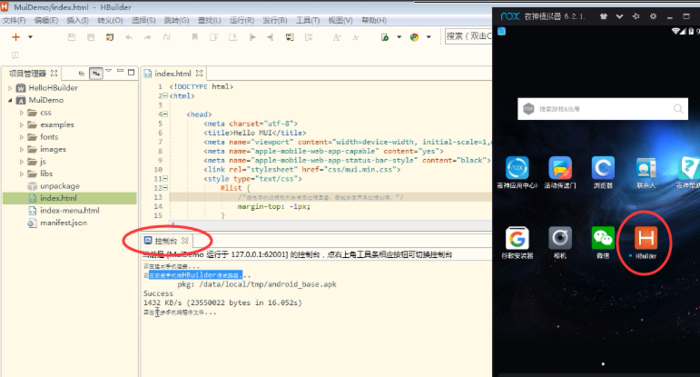Click the Success line in console
Screen dimensions: 700x377
pos(158,293)
